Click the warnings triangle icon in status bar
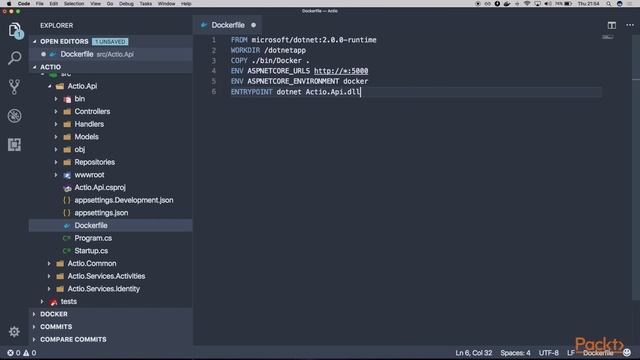 26,353
